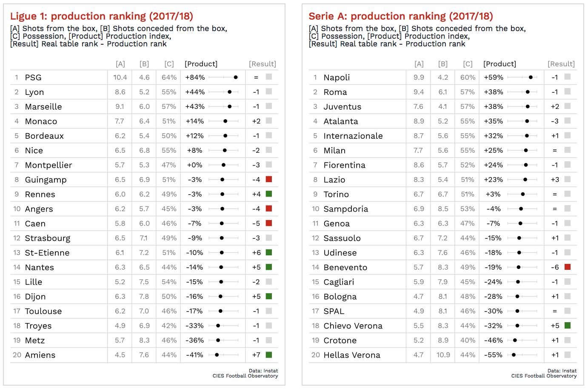
Task: Click the red result square for Benevento
Action: (568, 267)
